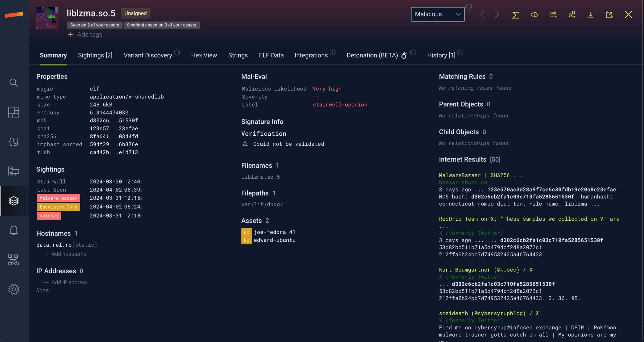Click the sigma icon in top toolbar

[x=515, y=15]
